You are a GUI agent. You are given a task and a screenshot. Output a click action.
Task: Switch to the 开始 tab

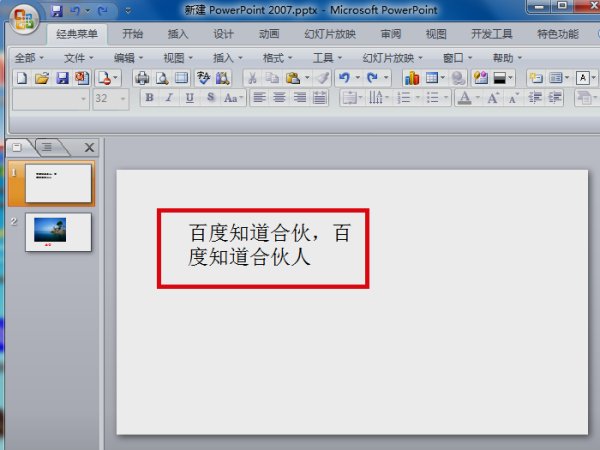click(x=132, y=34)
